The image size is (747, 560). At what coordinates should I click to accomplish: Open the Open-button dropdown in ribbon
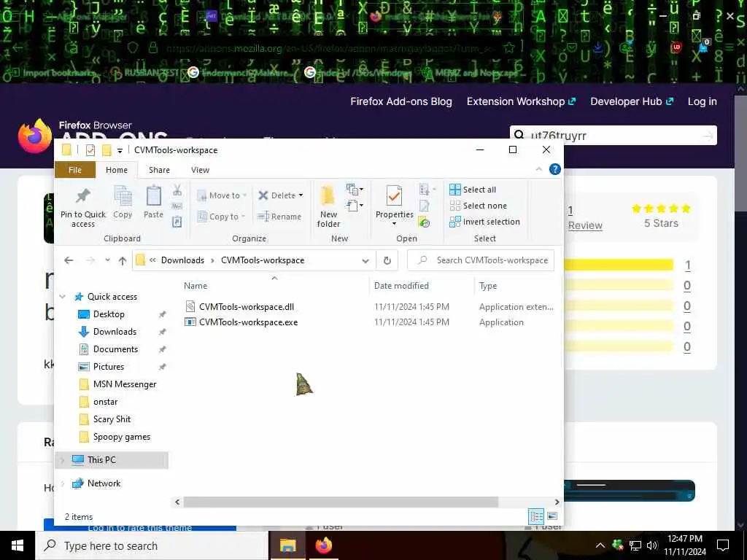[427, 190]
